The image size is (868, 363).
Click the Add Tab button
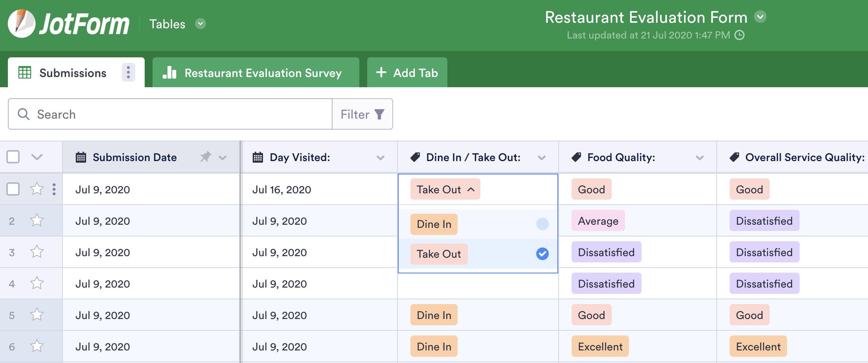click(407, 73)
